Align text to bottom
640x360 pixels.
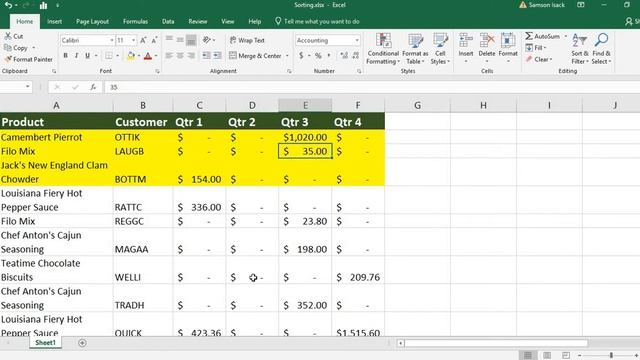pos(191,40)
